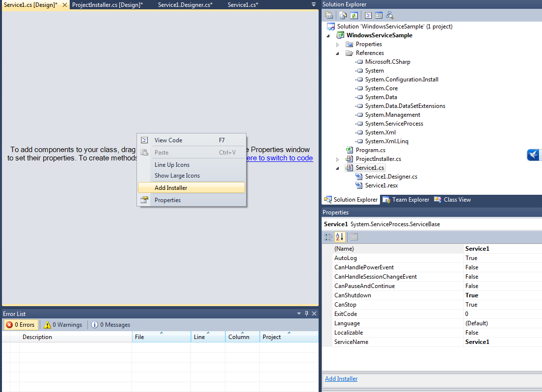Click Properties folder icon in tree
This screenshot has height=392, width=542.
(x=350, y=44)
